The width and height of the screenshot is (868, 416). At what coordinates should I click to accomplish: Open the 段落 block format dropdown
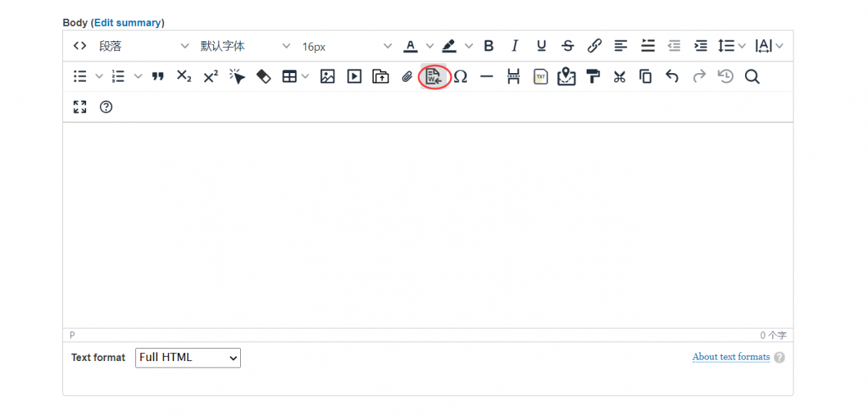(143, 46)
